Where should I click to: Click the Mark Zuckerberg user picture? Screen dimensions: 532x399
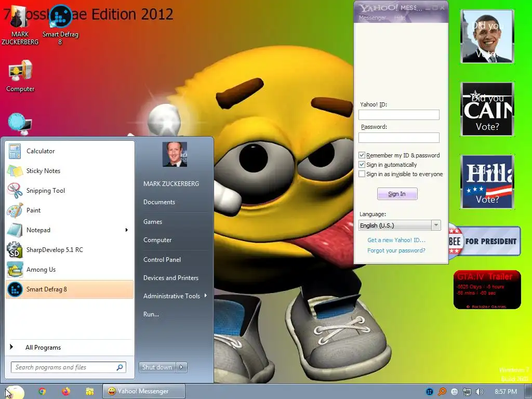coord(175,154)
